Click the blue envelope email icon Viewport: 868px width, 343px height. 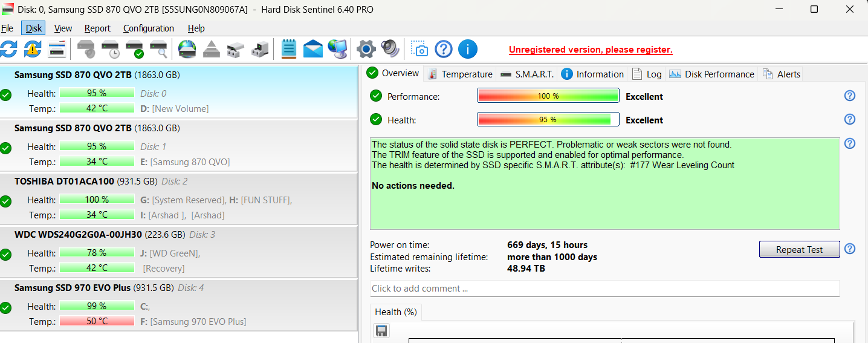point(313,49)
